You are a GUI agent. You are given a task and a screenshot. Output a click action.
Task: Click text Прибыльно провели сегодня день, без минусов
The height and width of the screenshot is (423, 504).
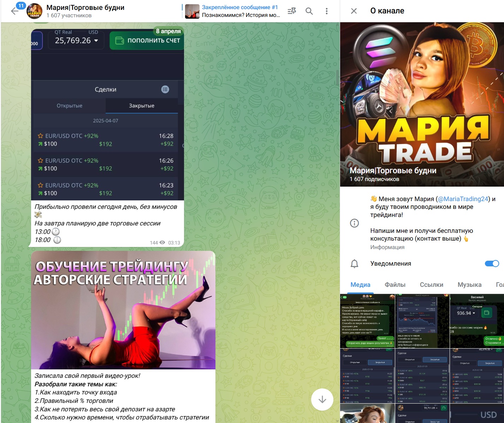click(106, 207)
